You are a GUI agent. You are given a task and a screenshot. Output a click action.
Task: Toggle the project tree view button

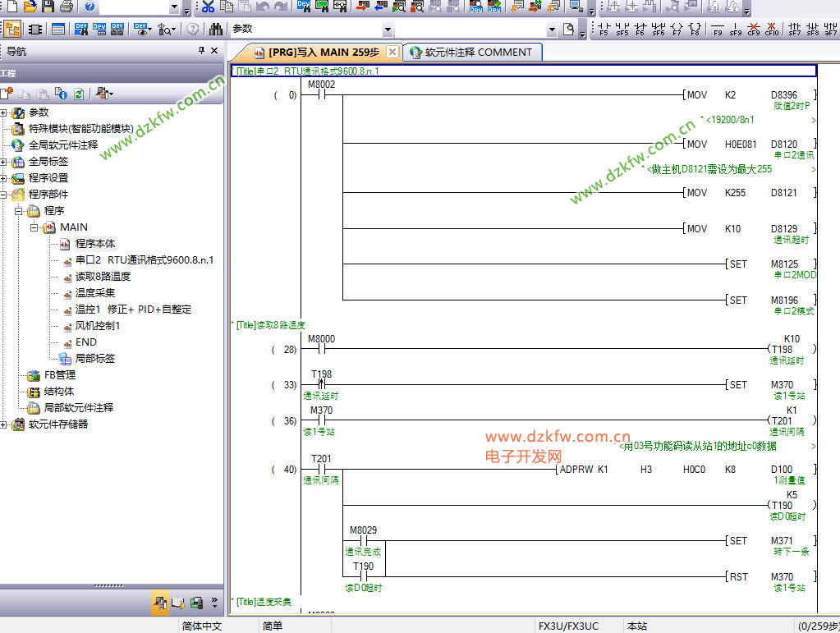(x=13, y=29)
